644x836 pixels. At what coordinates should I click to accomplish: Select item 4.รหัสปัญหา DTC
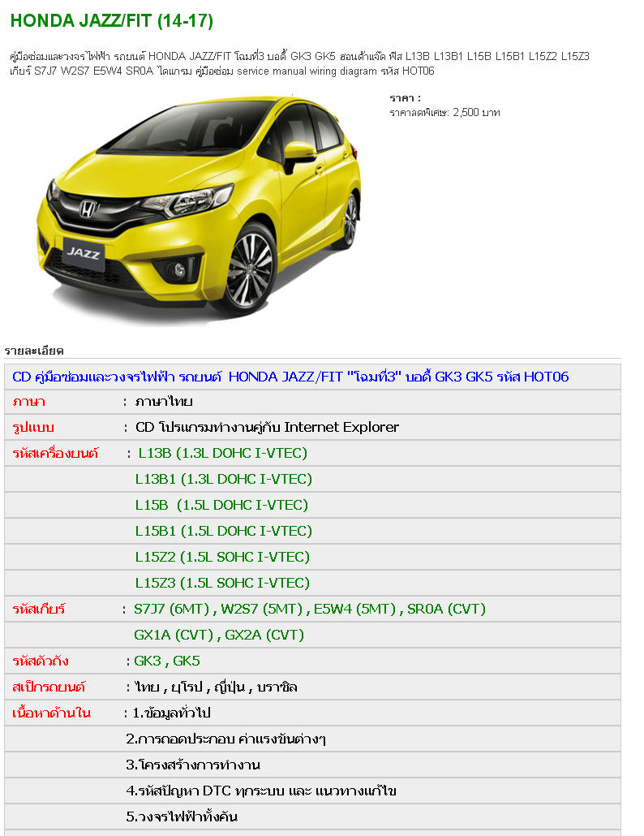pyautogui.click(x=261, y=791)
